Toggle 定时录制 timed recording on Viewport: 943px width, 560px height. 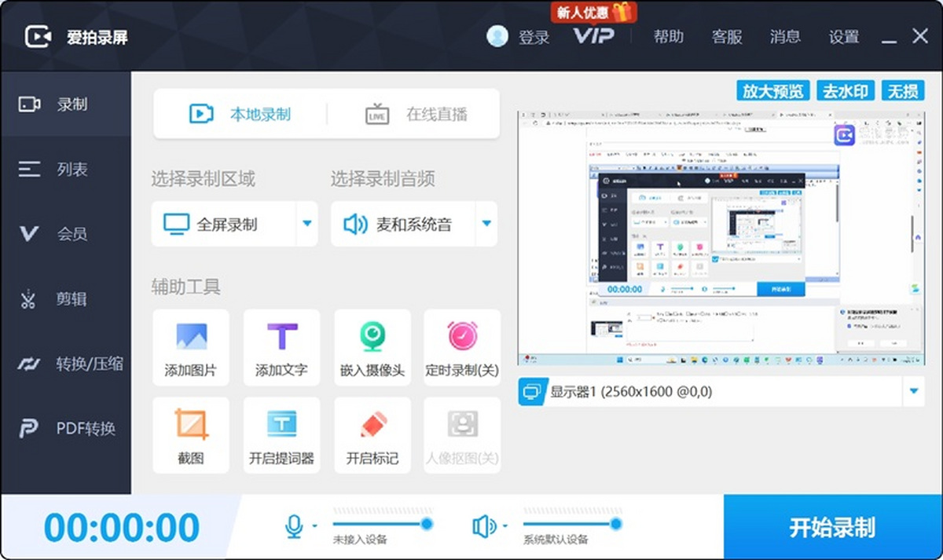pos(462,347)
